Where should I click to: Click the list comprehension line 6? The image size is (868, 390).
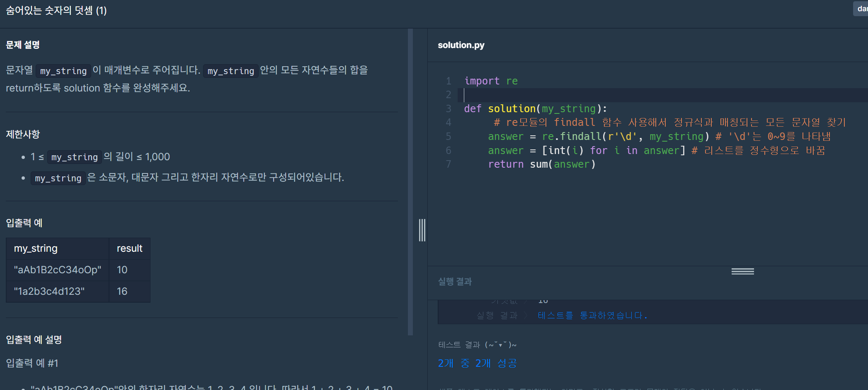pos(656,150)
